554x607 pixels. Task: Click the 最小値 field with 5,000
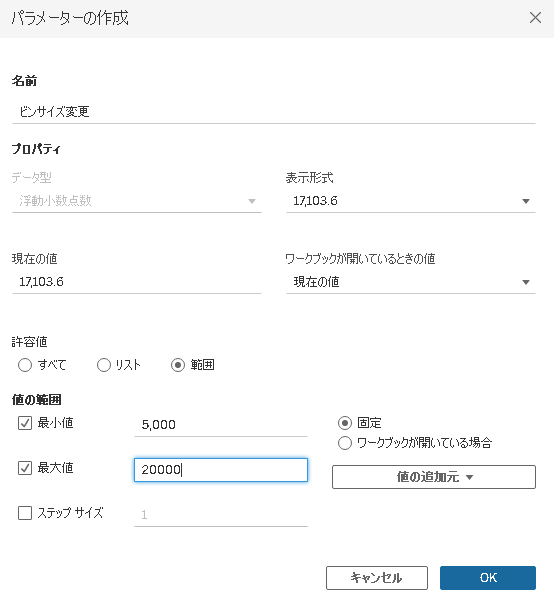[221, 425]
